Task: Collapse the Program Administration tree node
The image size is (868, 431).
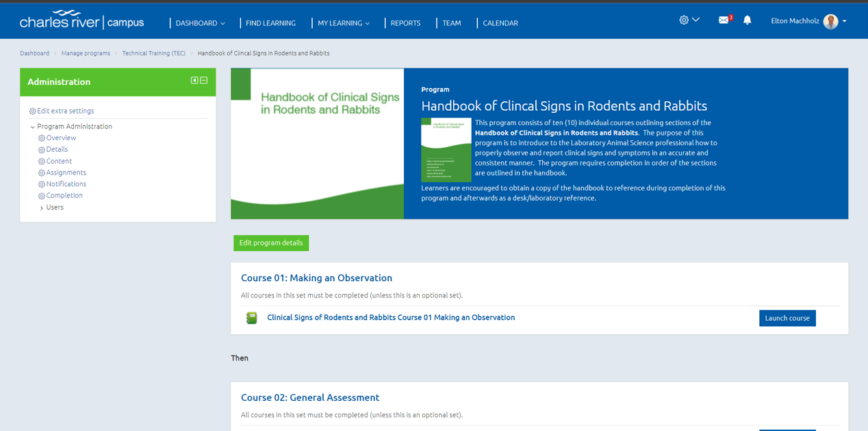Action: click(32, 127)
